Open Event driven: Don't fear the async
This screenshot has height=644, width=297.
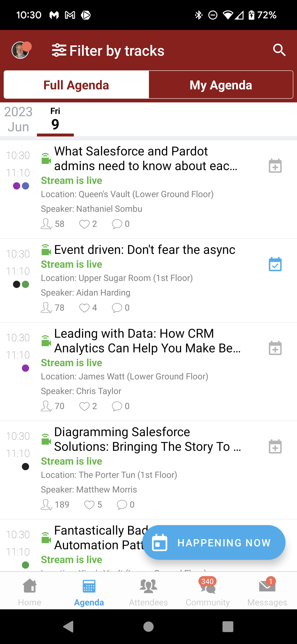tap(144, 250)
